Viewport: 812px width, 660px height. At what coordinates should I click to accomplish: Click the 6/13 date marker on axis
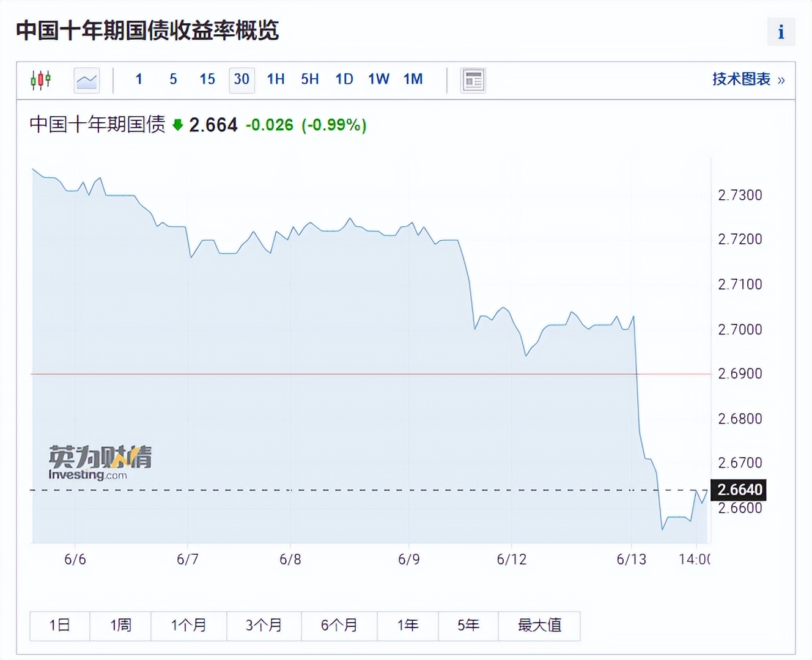631,559
